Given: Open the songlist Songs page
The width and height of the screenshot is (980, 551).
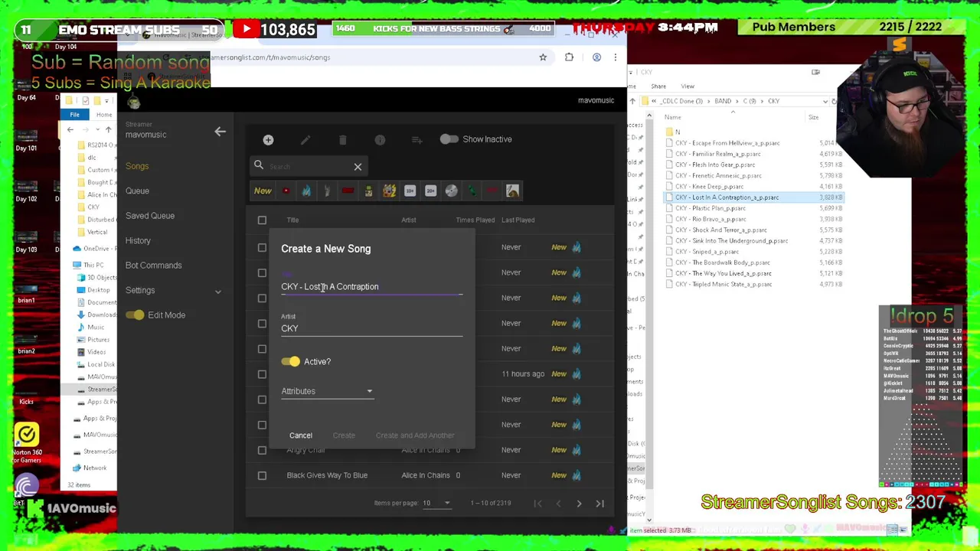Looking at the screenshot, I should (x=137, y=166).
